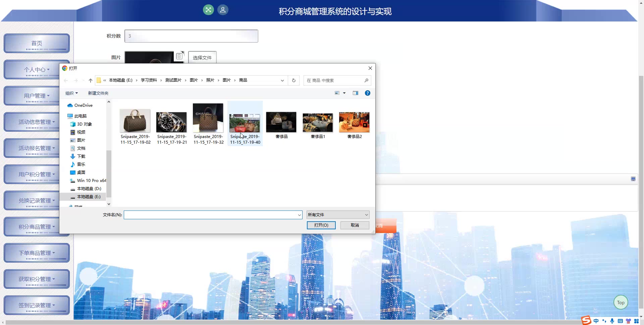The height and width of the screenshot is (325, 644).
Task: Open OneDrive in navigation pane
Action: click(x=83, y=105)
